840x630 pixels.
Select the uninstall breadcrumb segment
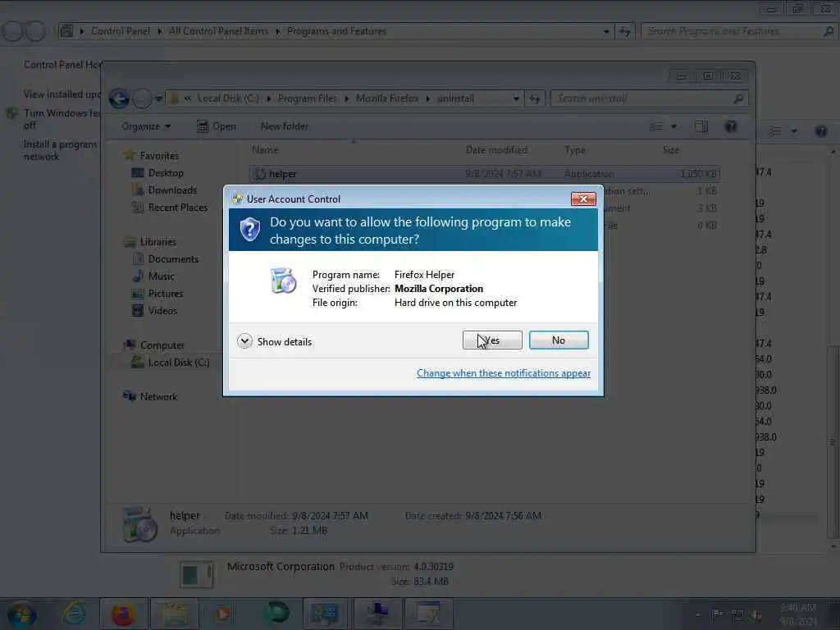pos(455,98)
